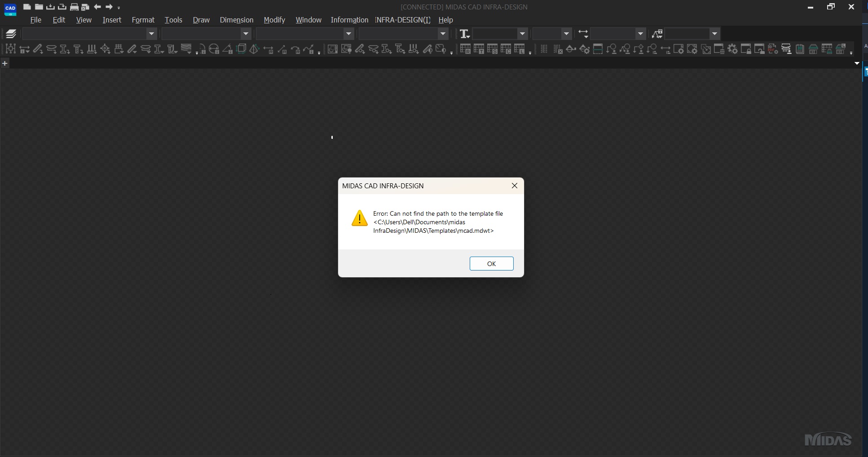Image resolution: width=868 pixels, height=457 pixels.
Task: Open the File menu
Action: (35, 20)
